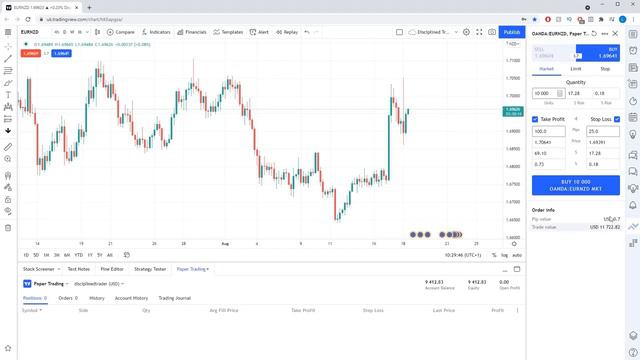Open the Fibonacci/pitchfork tools group
This screenshot has width=640, height=360.
8,71
